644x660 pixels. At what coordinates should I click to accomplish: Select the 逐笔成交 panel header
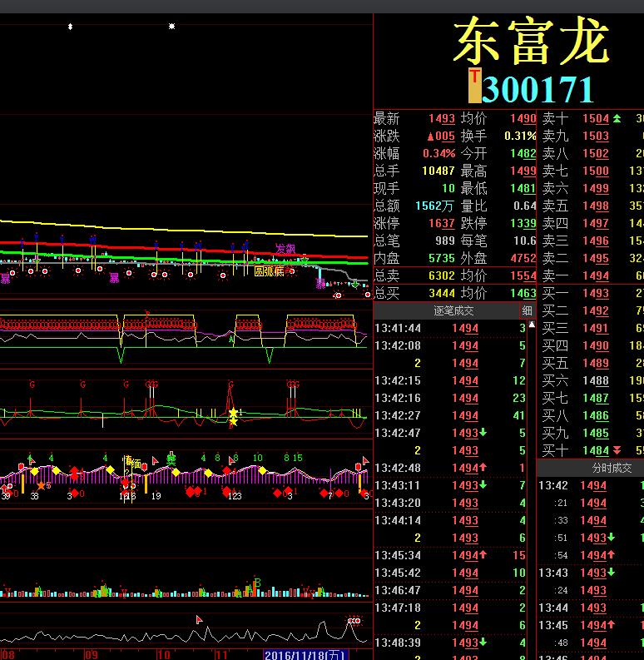[453, 310]
